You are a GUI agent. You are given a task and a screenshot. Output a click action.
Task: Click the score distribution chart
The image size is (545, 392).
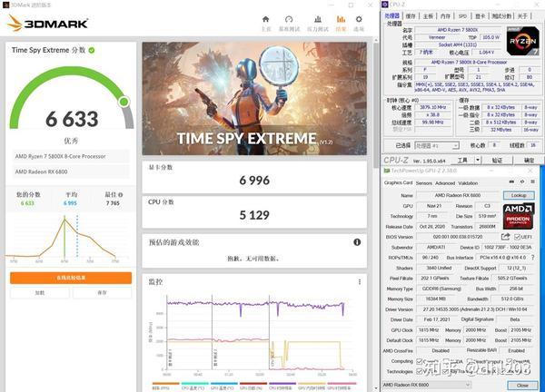pos(66,239)
